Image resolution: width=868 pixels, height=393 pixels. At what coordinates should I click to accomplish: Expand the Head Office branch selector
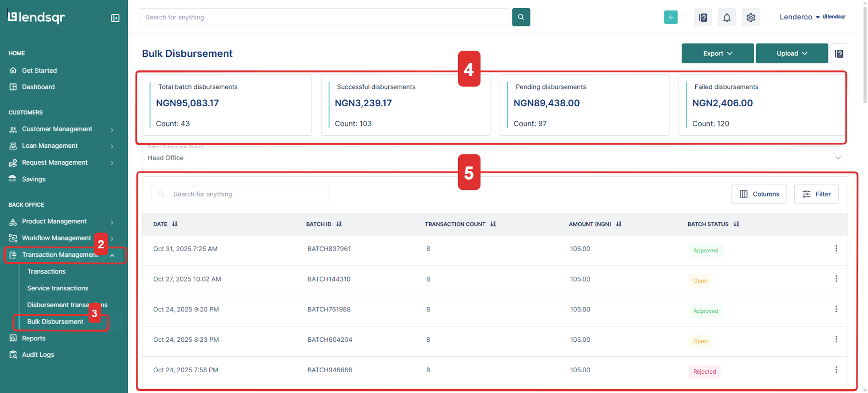838,158
